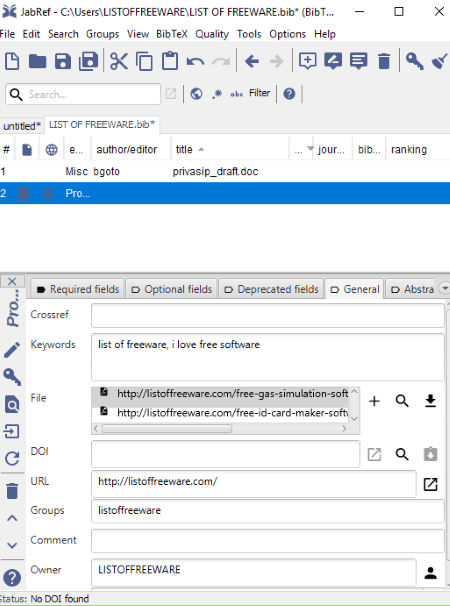Click the sidebar import arrow icon
Screen dimensions: 450x606
pos(12,431)
